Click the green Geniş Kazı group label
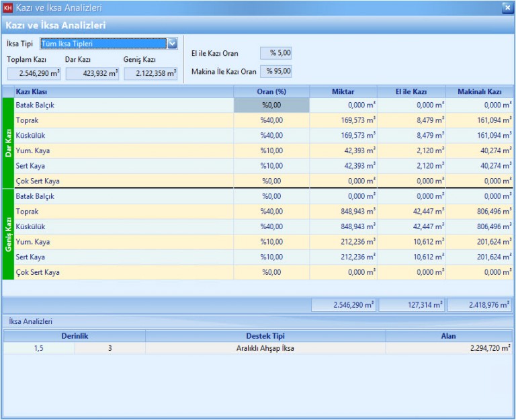Viewport: 516px width, 420px height. (x=8, y=234)
